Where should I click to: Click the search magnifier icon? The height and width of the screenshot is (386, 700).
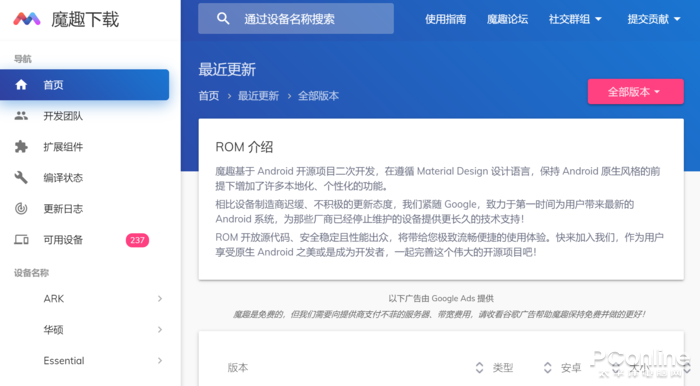point(223,18)
